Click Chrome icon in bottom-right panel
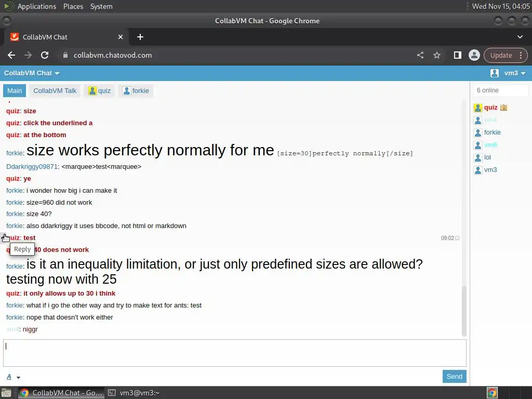Image resolution: width=532 pixels, height=399 pixels. coord(493,393)
